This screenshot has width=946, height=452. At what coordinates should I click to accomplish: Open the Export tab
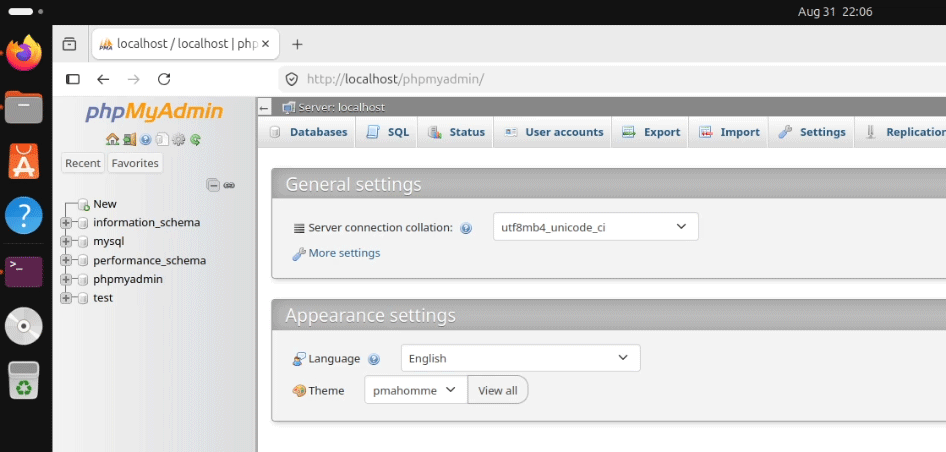(x=650, y=132)
